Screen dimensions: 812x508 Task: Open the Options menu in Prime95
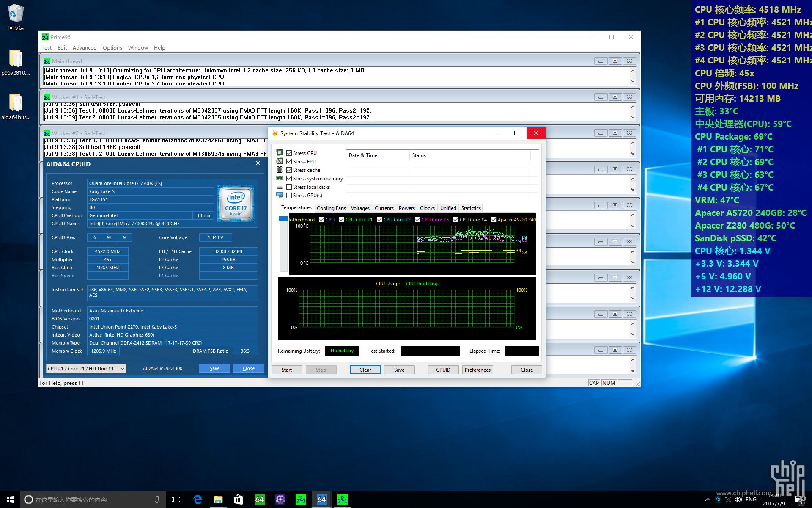coord(112,48)
